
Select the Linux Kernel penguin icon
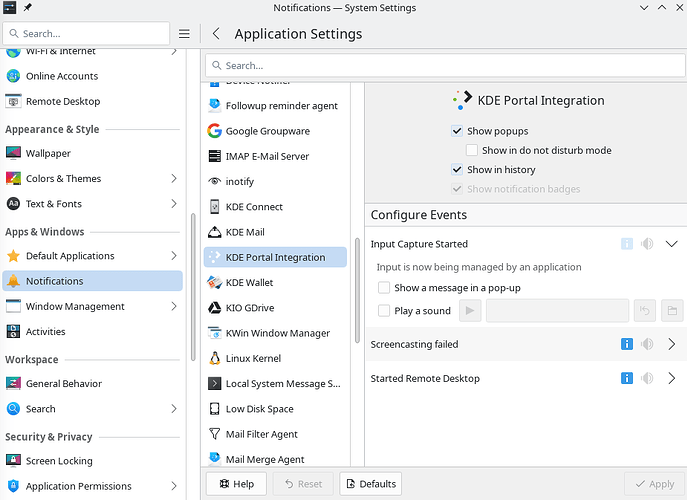pyautogui.click(x=214, y=358)
